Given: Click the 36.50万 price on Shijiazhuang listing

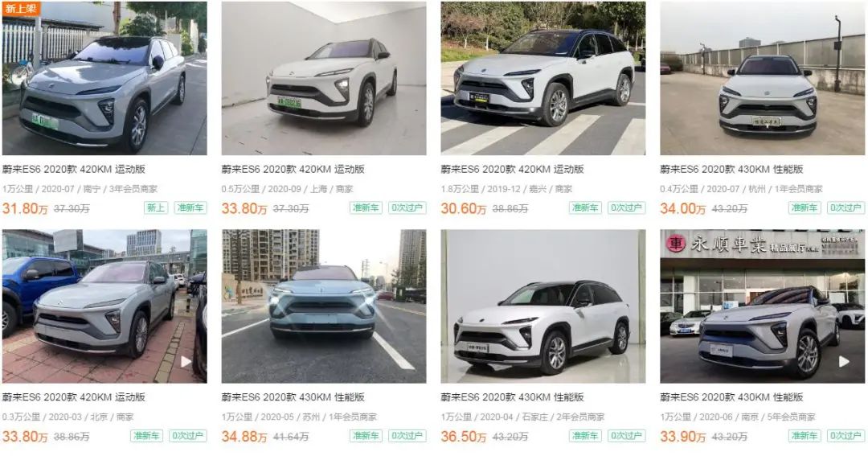Looking at the screenshot, I should click(464, 437).
